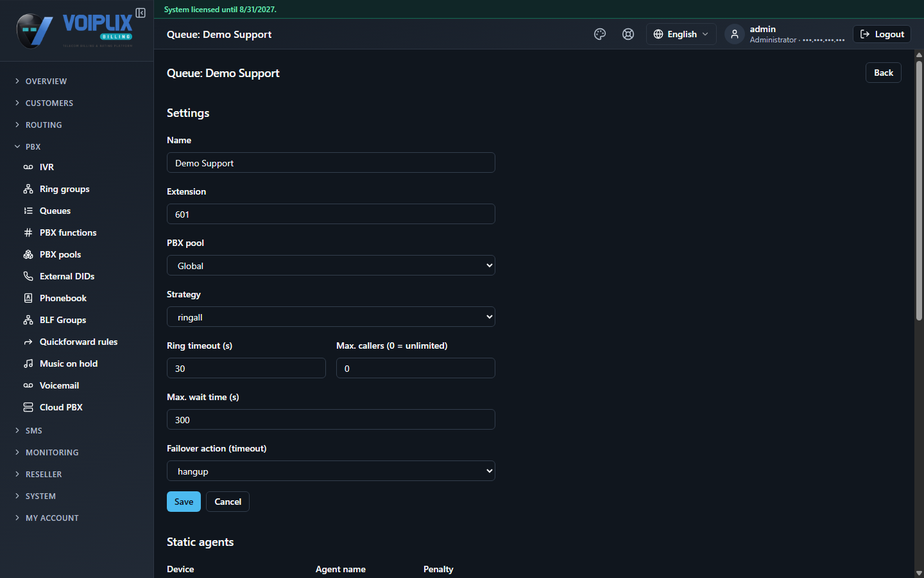
Task: Open the support lifebuoy icon
Action: 628,34
